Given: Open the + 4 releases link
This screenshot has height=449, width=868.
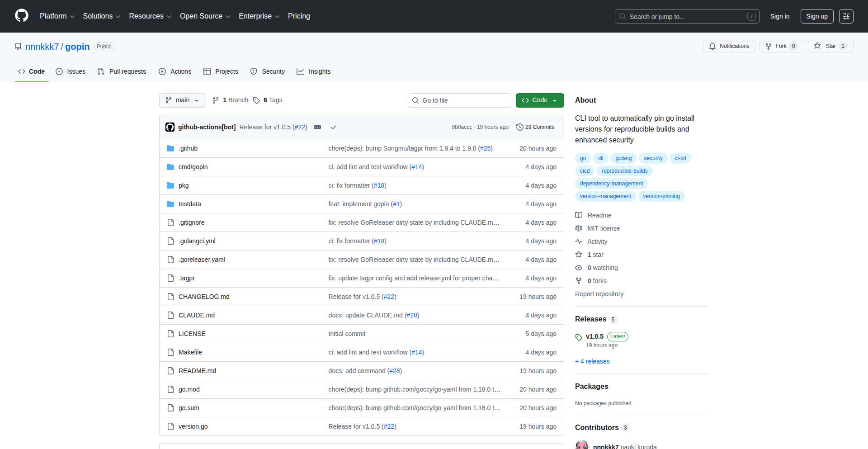Looking at the screenshot, I should 592,361.
